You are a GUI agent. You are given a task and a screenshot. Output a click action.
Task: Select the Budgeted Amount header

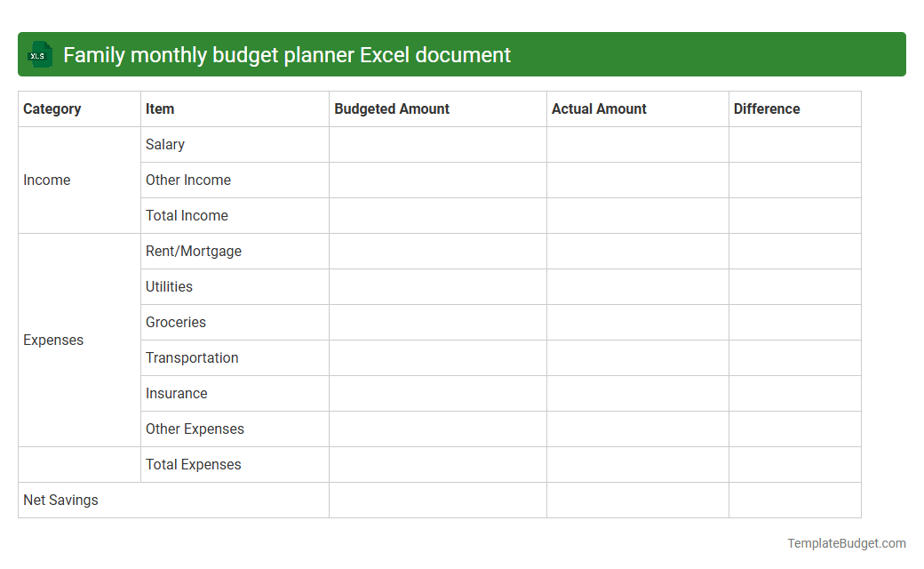pyautogui.click(x=392, y=108)
